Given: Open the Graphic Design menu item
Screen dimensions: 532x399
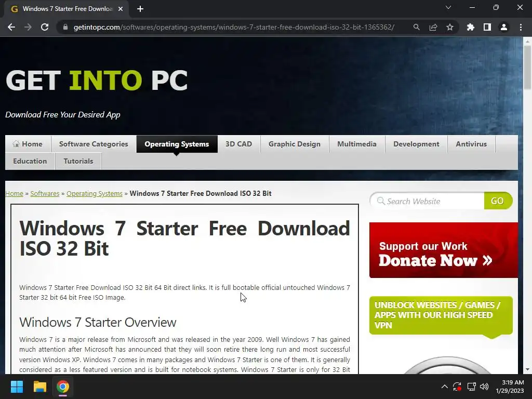Looking at the screenshot, I should click(295, 144).
